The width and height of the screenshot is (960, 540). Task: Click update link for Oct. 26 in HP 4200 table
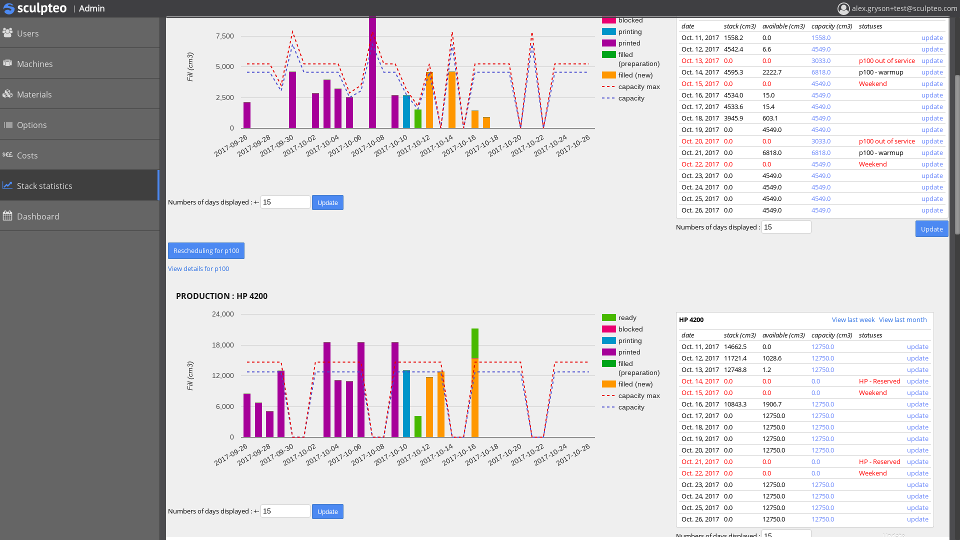pos(917,519)
